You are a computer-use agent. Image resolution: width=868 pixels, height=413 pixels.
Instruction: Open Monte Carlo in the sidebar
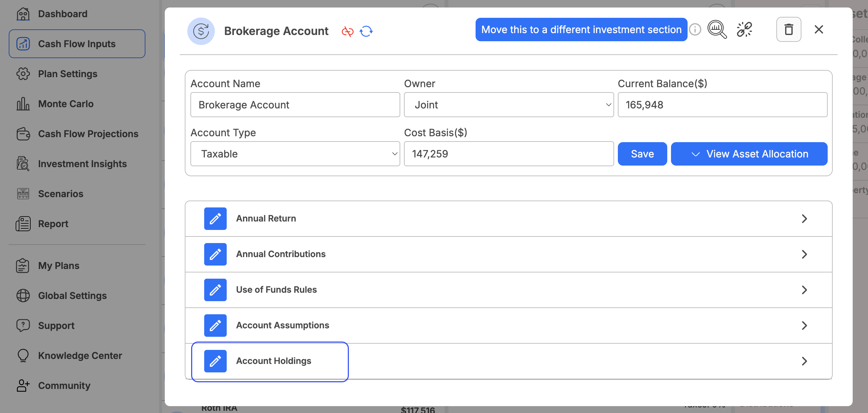pyautogui.click(x=66, y=104)
